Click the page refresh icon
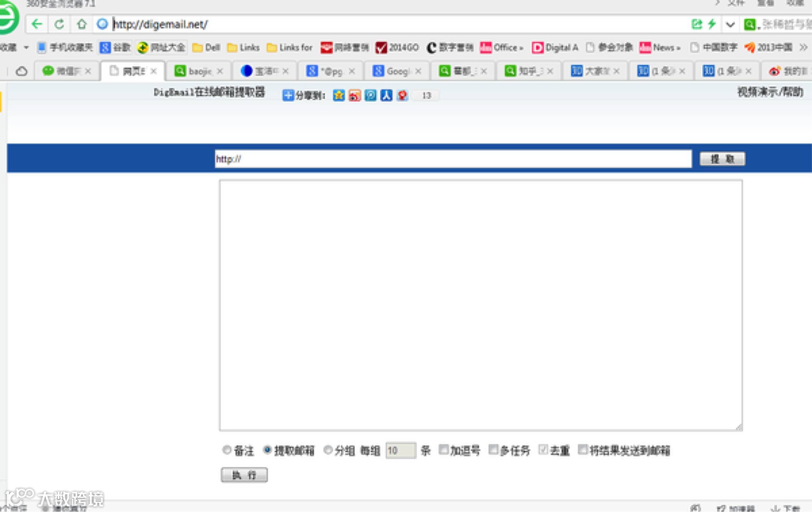This screenshot has width=812, height=512. tap(59, 24)
